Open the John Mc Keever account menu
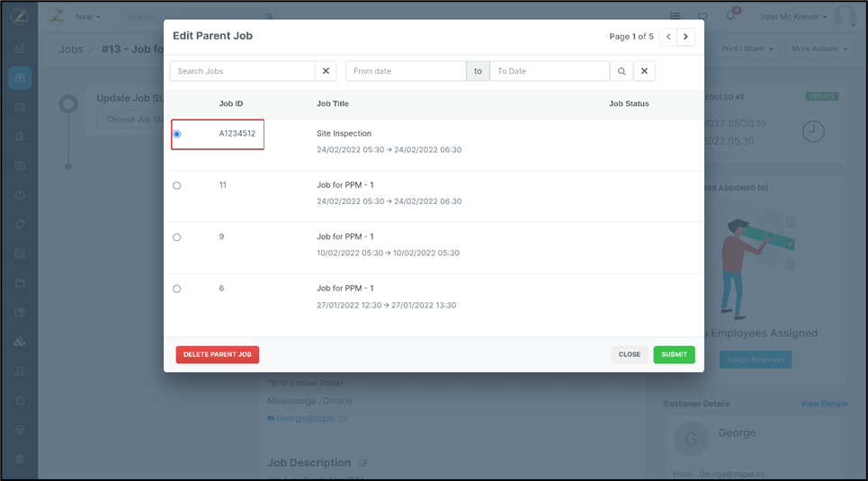Screen dimensions: 868x481 (792, 16)
